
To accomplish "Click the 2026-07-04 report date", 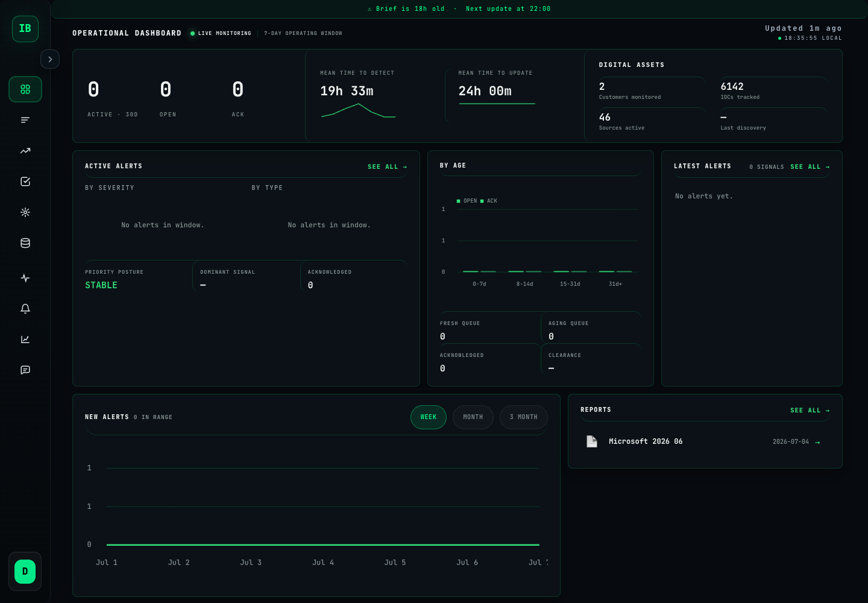I will click(791, 442).
